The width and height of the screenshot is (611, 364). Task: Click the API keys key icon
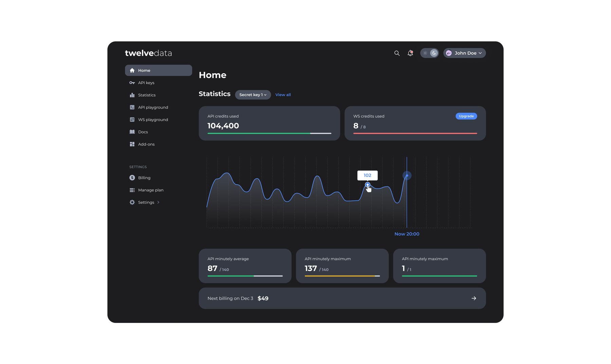coord(132,83)
